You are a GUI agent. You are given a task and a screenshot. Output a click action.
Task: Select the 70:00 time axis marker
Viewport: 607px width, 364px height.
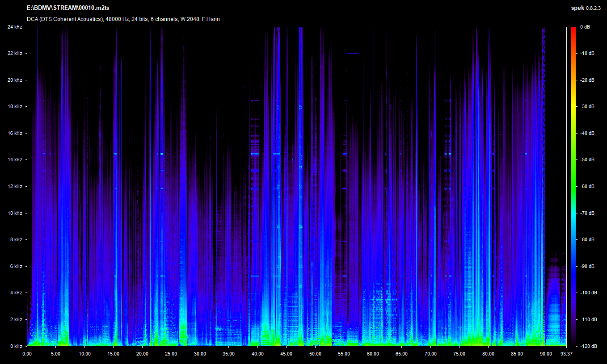(430, 354)
